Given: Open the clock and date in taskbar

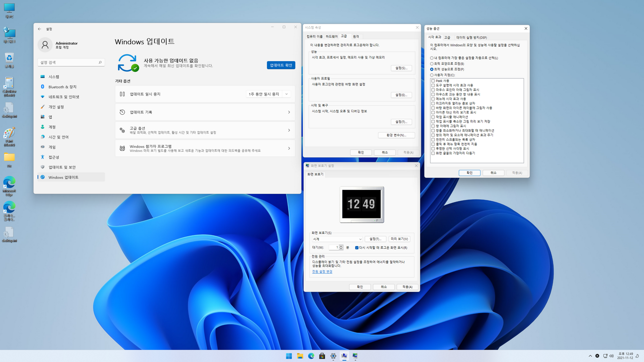Looking at the screenshot, I should [625, 356].
